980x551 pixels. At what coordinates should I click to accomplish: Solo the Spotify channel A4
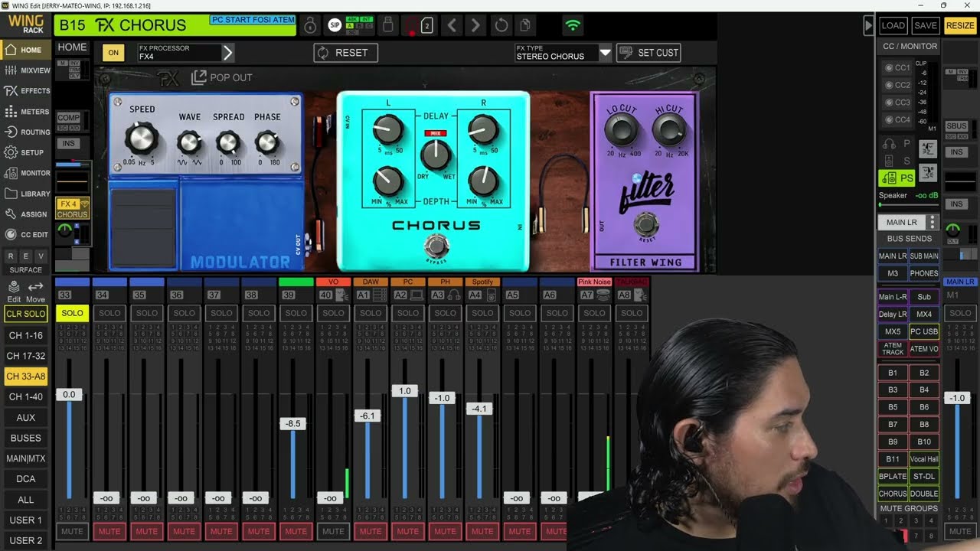click(482, 313)
